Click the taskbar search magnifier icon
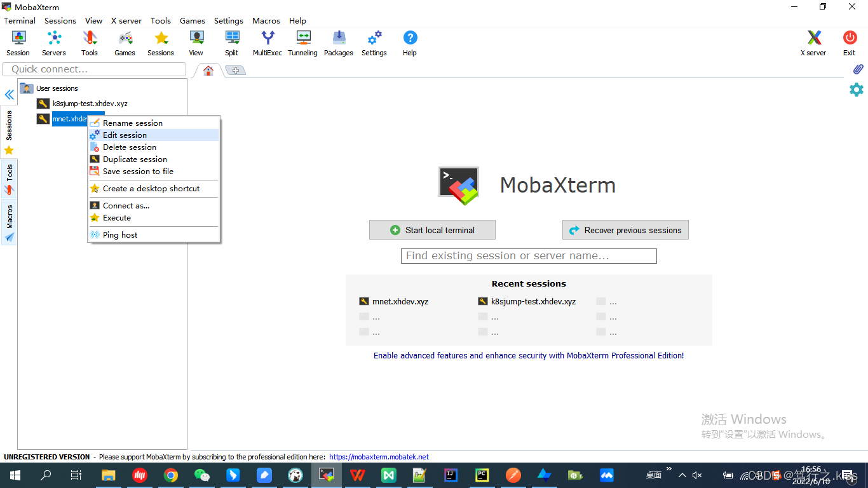Viewport: 868px width, 488px height. [46, 475]
